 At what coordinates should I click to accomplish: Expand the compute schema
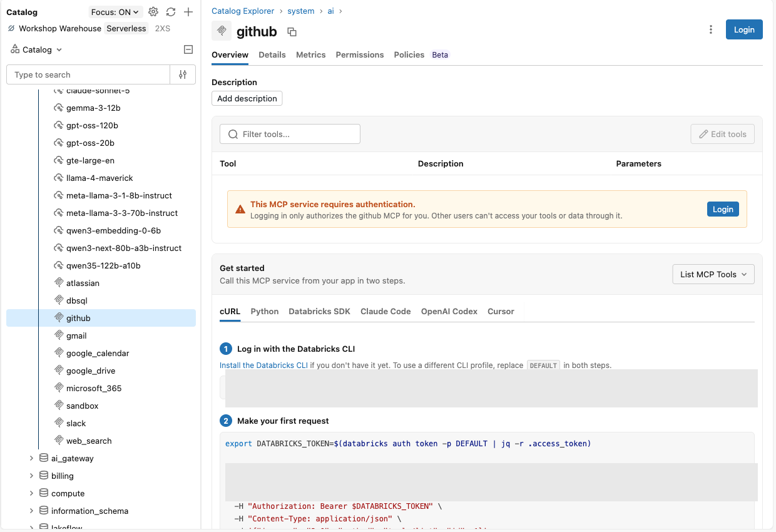pos(31,493)
